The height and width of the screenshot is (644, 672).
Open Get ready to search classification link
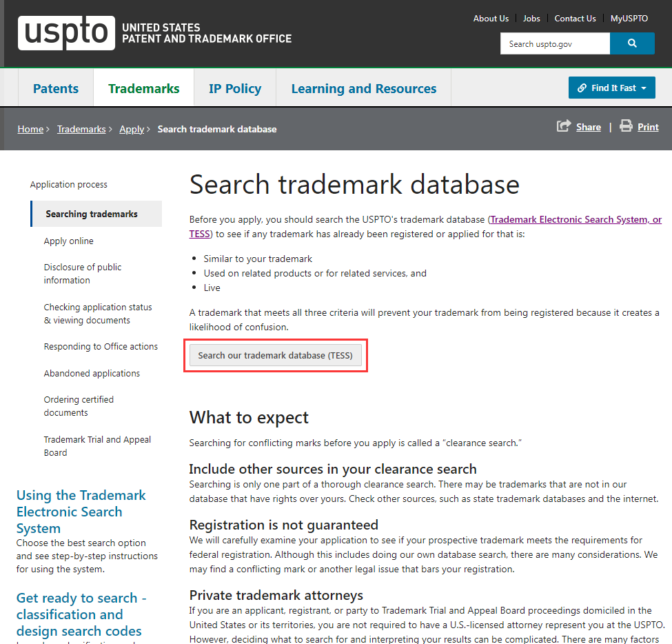[81, 614]
